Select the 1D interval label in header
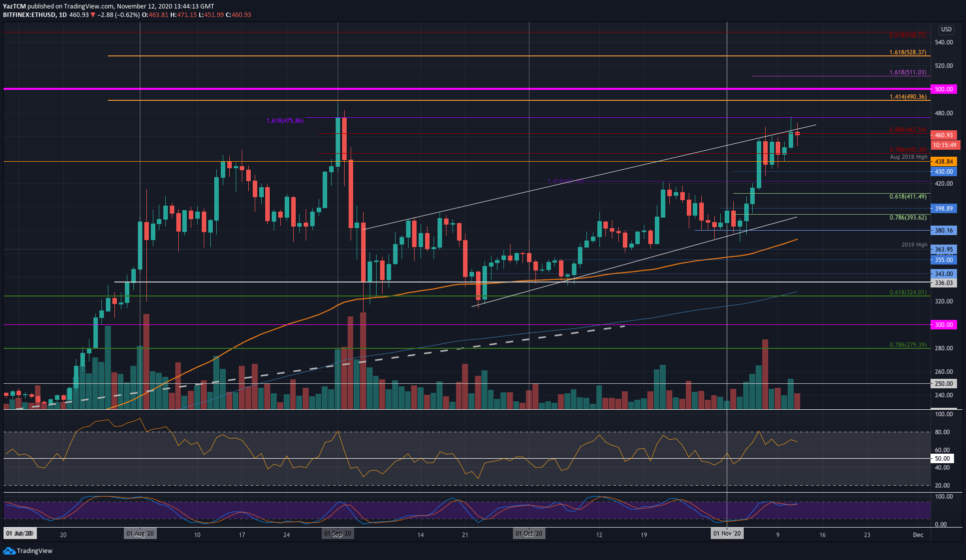 [62, 15]
